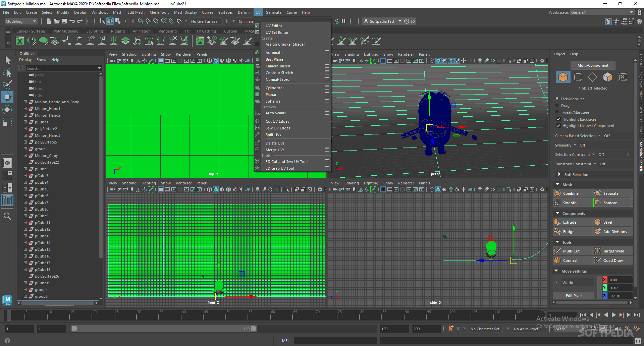Switch to Poly Modeling shelf tab
This screenshot has height=346, width=644.
(66, 31)
